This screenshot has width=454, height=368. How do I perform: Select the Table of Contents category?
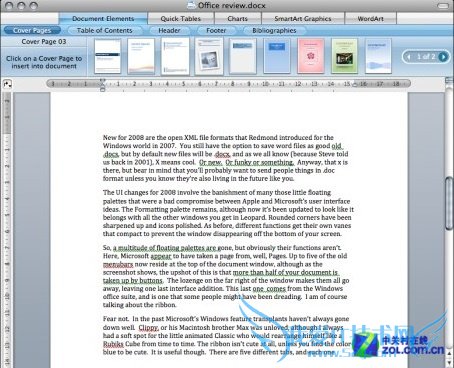(x=105, y=30)
